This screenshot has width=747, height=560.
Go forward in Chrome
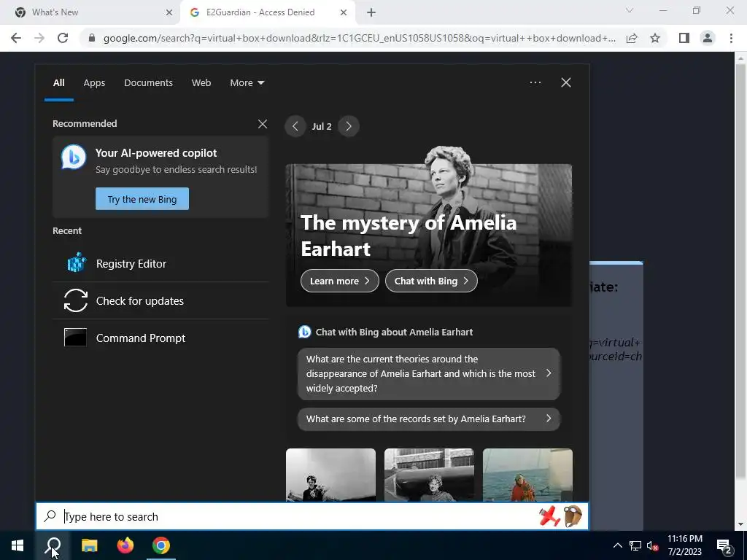[39, 38]
